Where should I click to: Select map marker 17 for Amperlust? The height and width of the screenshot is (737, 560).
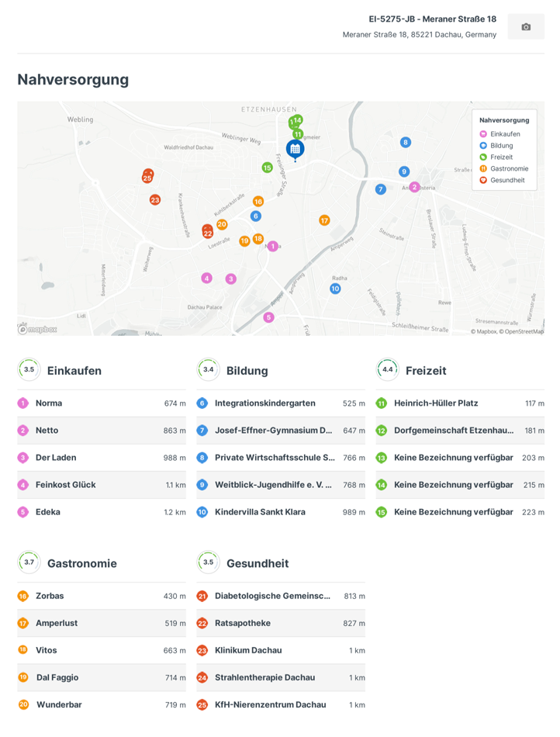(x=324, y=220)
